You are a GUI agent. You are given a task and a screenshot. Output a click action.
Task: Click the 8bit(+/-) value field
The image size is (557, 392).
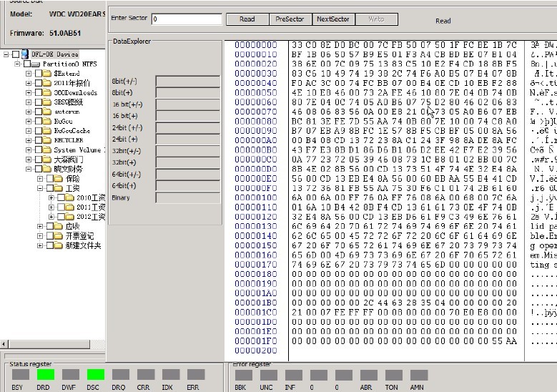pos(188,82)
